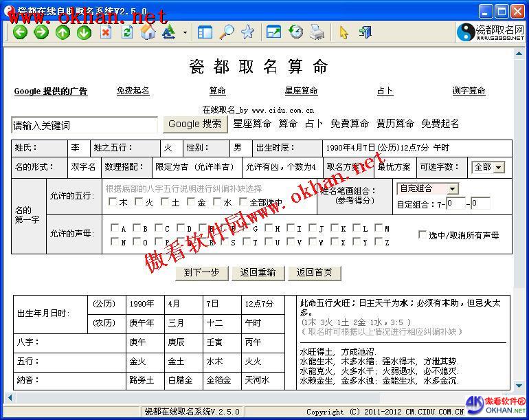Open 星座算命 link beside Google 搜索 button
This screenshot has height=420, width=529.
252,124
